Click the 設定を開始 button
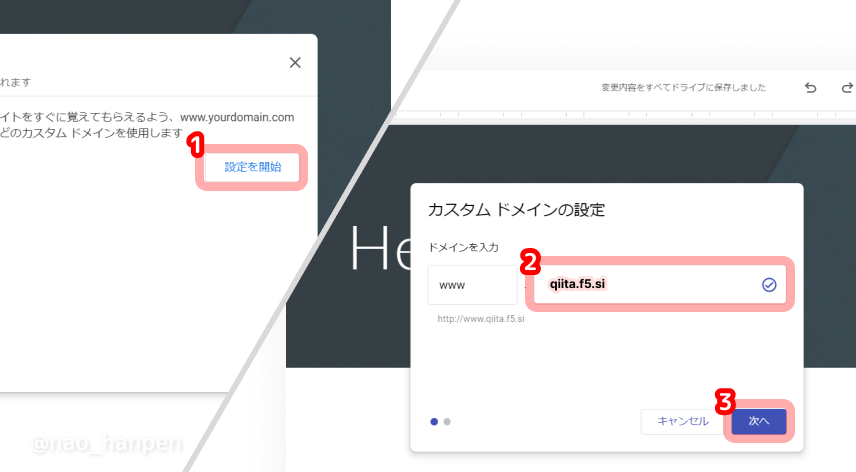 253,167
